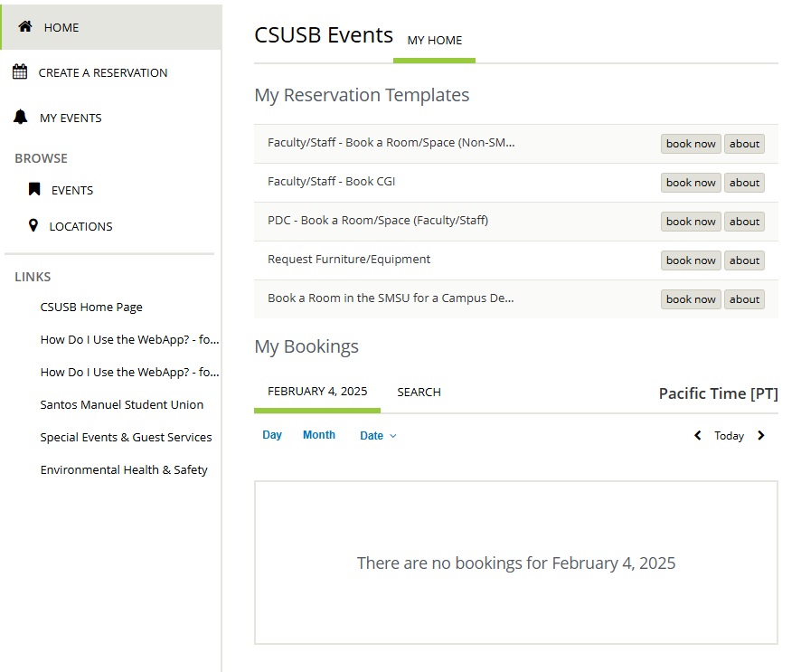Click the bookmark icon beside Events
The height and width of the screenshot is (672, 801).
[34, 189]
